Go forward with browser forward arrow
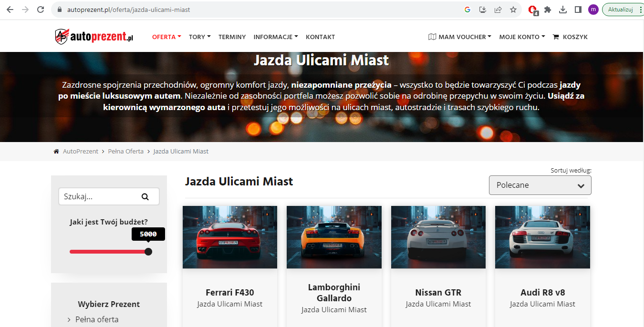The width and height of the screenshot is (644, 327). (x=25, y=10)
